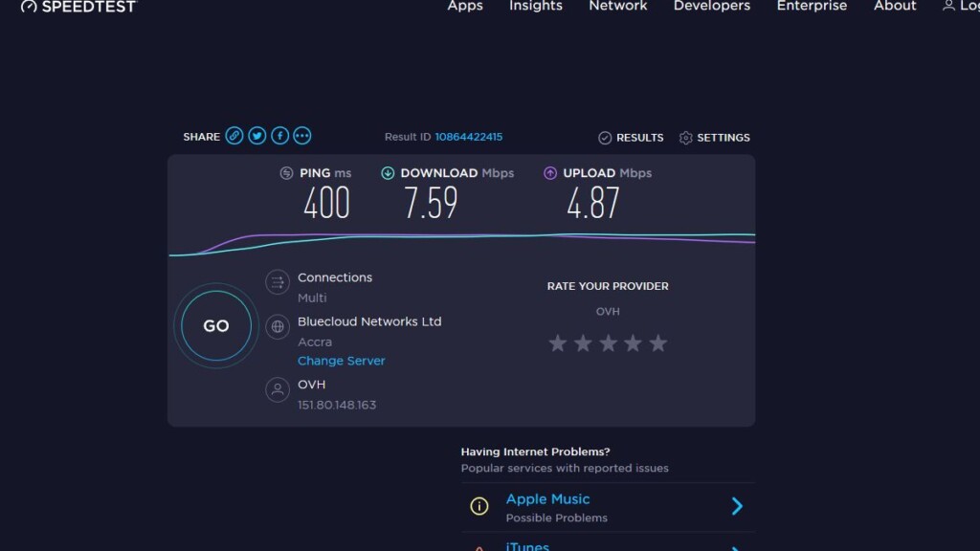This screenshot has height=551, width=980.
Task: Rate the provider two stars
Action: coord(583,343)
